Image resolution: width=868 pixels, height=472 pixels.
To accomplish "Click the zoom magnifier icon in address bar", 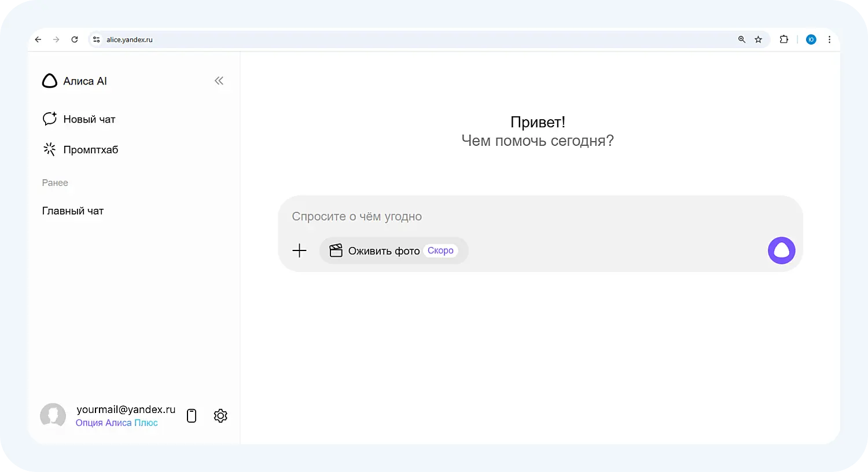I will pyautogui.click(x=742, y=39).
